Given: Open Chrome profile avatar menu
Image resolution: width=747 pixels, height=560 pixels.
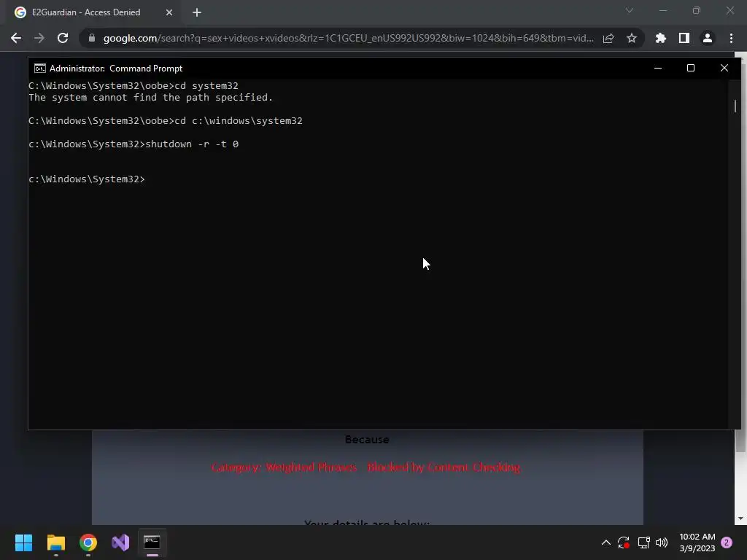Looking at the screenshot, I should coord(708,38).
